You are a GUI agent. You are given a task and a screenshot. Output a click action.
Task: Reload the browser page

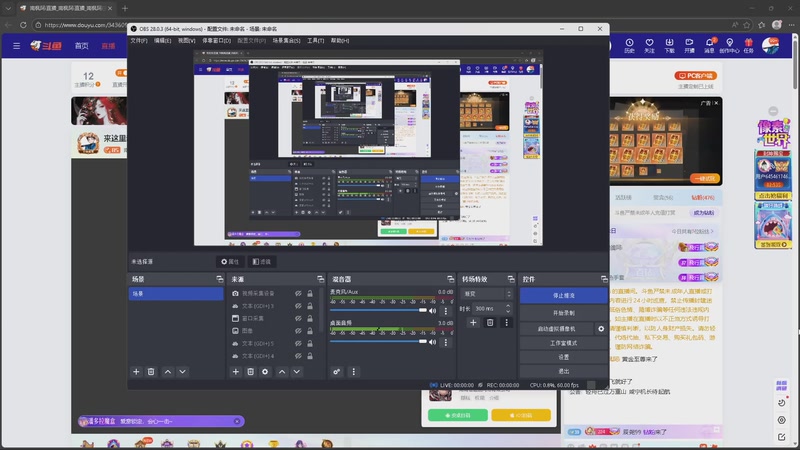tap(23, 24)
